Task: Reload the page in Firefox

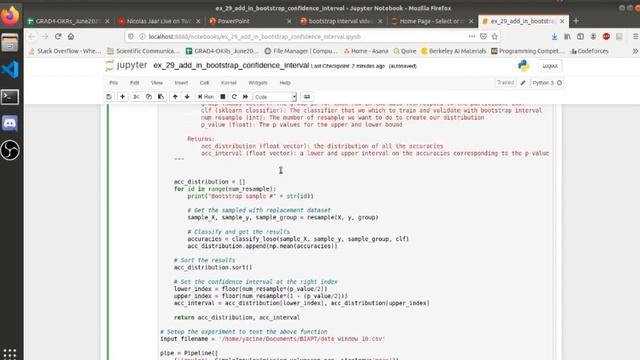Action: pos(58,36)
